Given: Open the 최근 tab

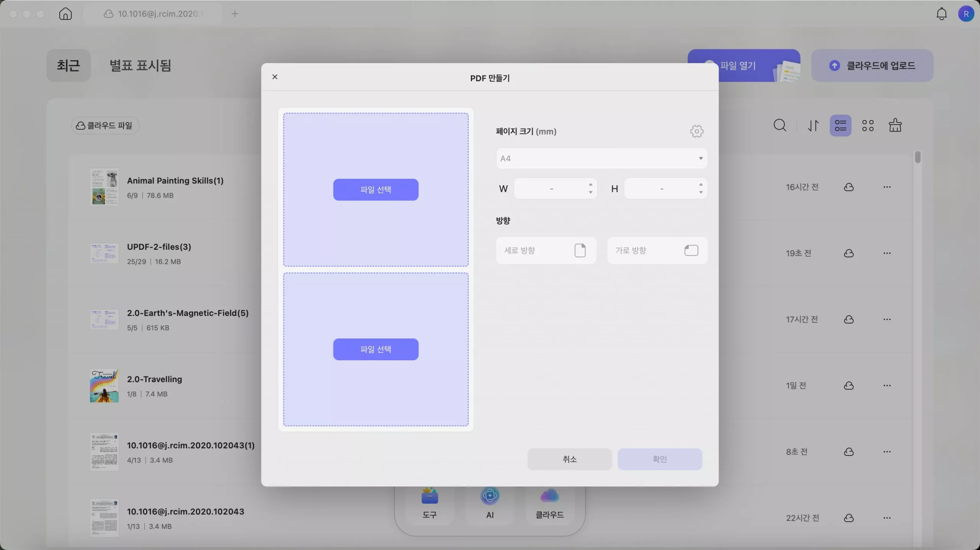Looking at the screenshot, I should [69, 65].
